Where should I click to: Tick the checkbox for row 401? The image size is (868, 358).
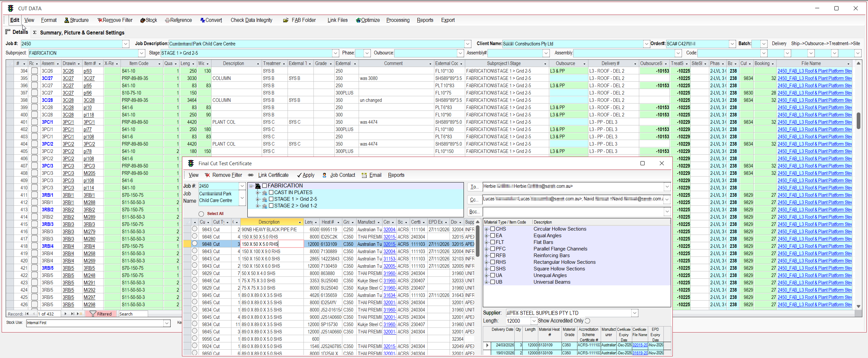pos(35,122)
